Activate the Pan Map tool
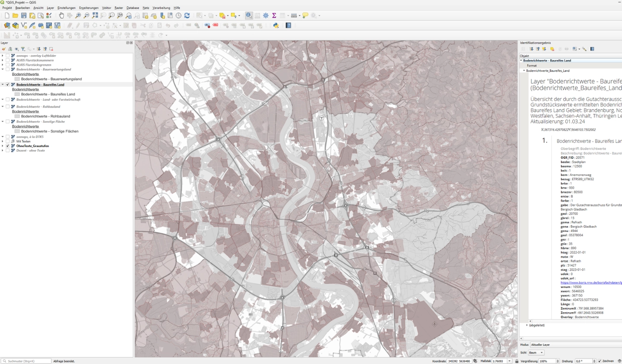This screenshot has height=364, width=622. pyautogui.click(x=61, y=16)
